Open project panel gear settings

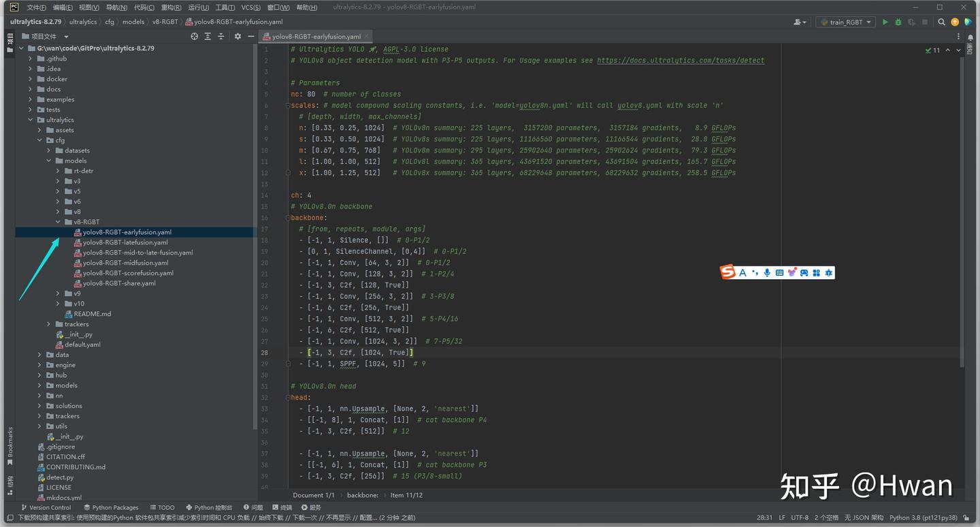238,36
